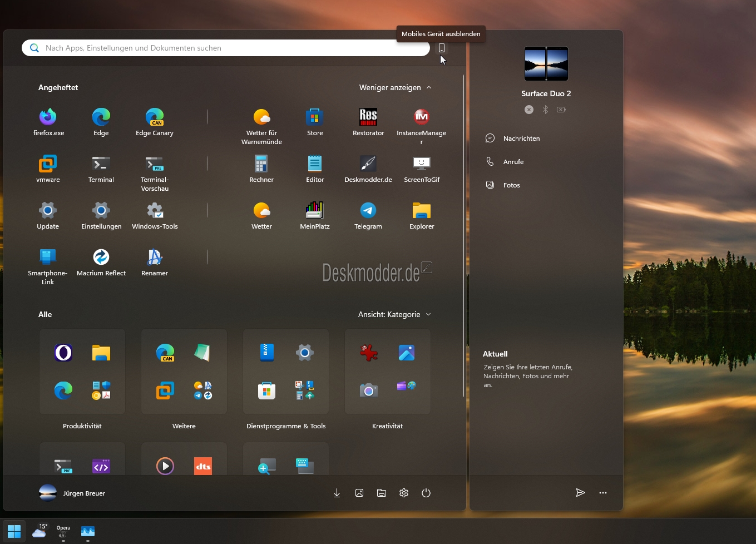The height and width of the screenshot is (544, 756).
Task: Open Edge Canary from pinned apps
Action: coord(155,122)
